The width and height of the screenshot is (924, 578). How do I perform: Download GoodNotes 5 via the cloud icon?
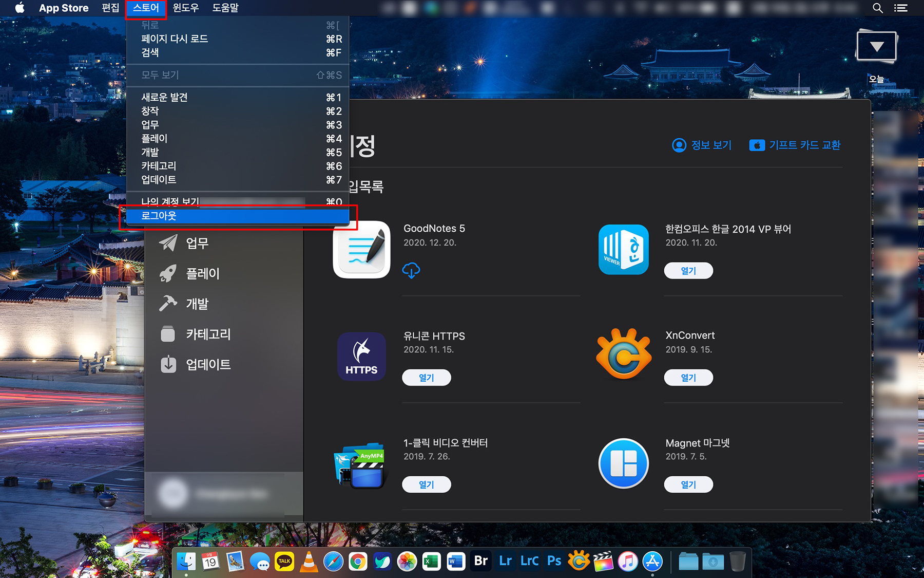[411, 270]
